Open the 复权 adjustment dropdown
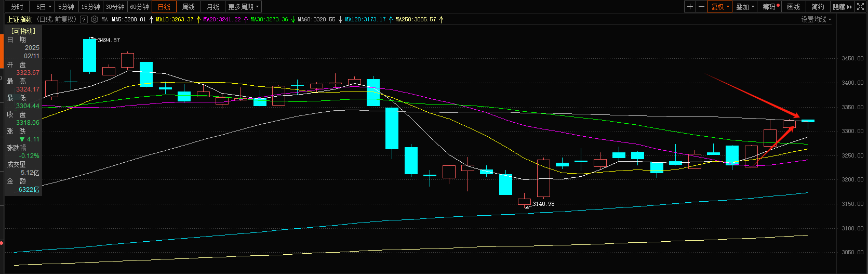This screenshot has width=868, height=274. 720,7
